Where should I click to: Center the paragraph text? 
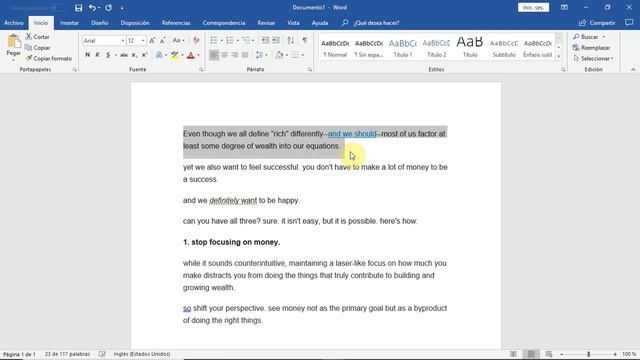coord(224,55)
